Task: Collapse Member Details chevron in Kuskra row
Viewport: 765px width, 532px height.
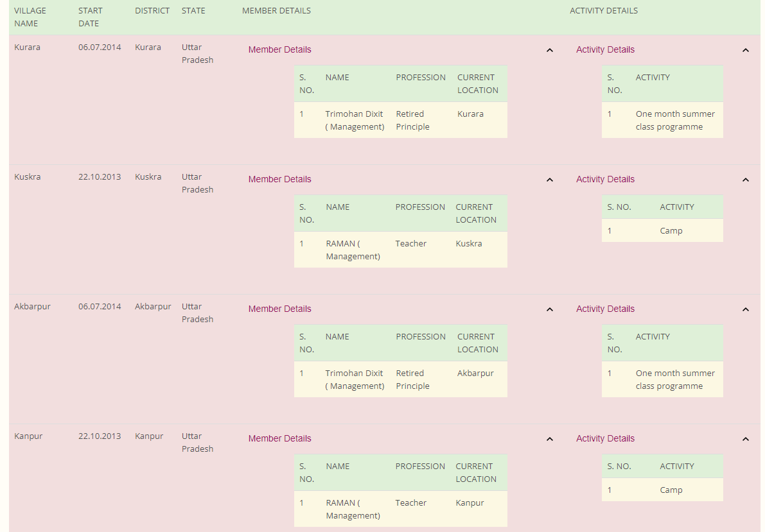Action: click(x=549, y=180)
